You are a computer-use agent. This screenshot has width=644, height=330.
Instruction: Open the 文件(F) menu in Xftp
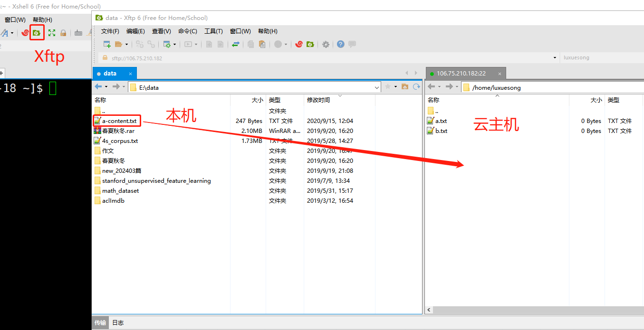pyautogui.click(x=110, y=31)
